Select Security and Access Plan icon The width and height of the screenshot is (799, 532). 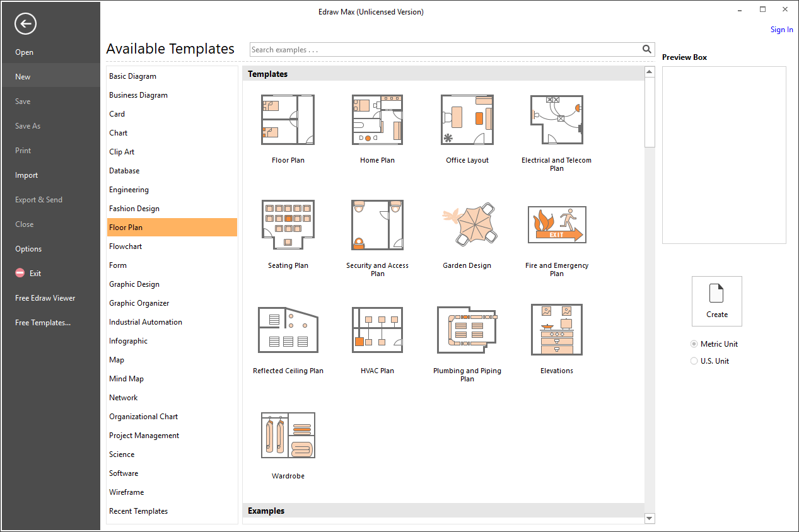[377, 225]
